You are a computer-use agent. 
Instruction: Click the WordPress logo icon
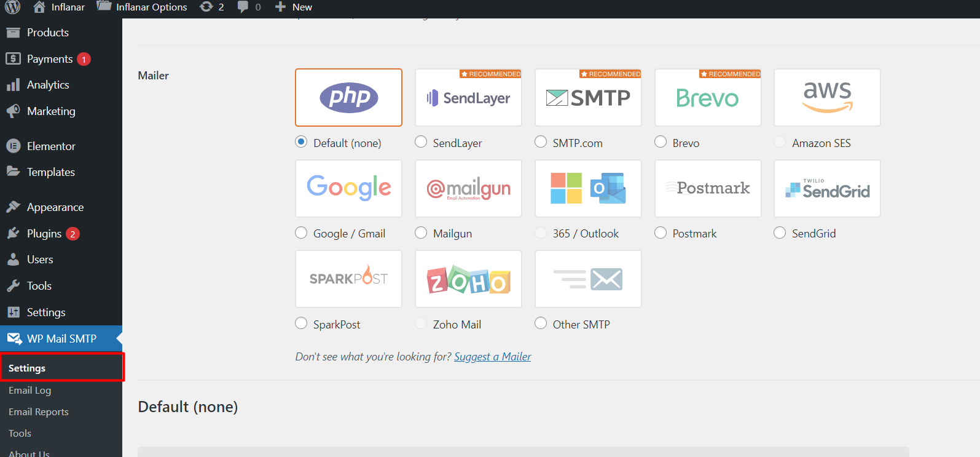12,7
